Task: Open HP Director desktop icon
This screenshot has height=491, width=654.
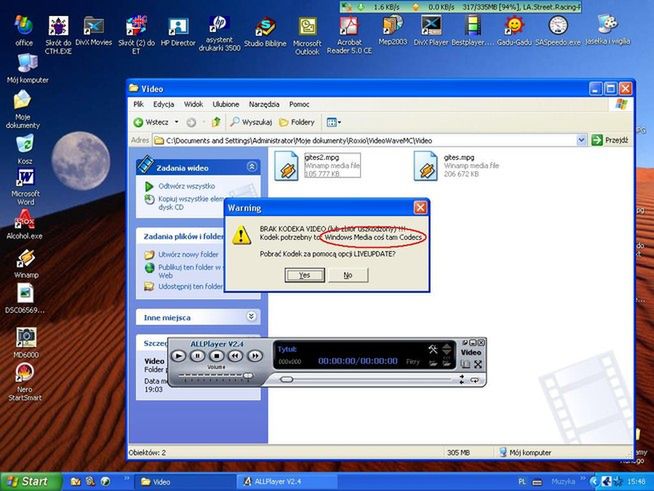Action: tap(178, 32)
